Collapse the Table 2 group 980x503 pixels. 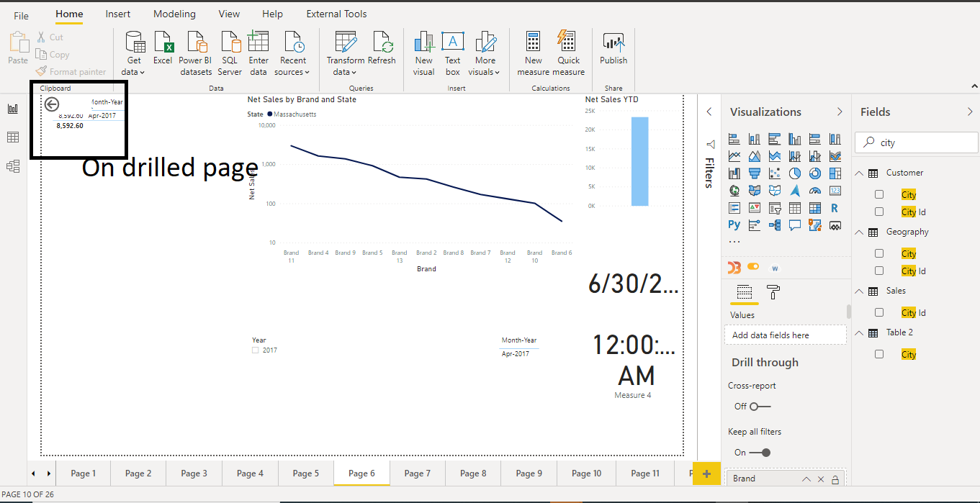(x=858, y=332)
